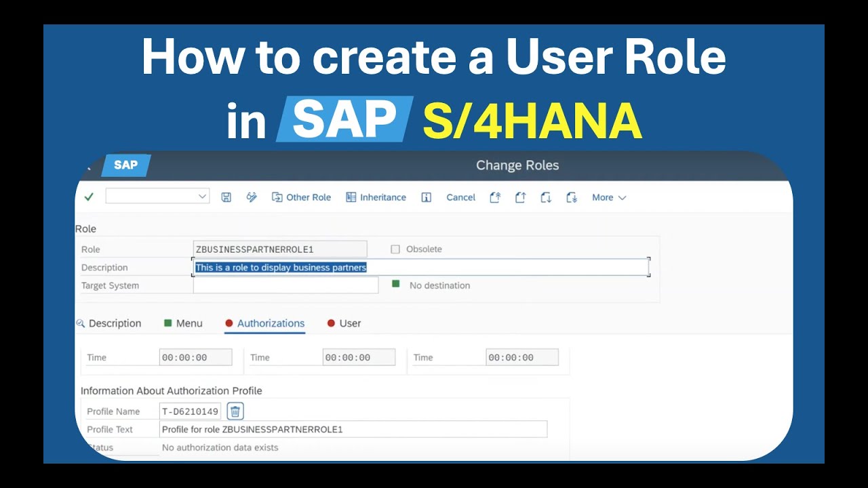Click the last page double down-arrow icon
Image resolution: width=868 pixels, height=488 pixels.
pos(572,197)
